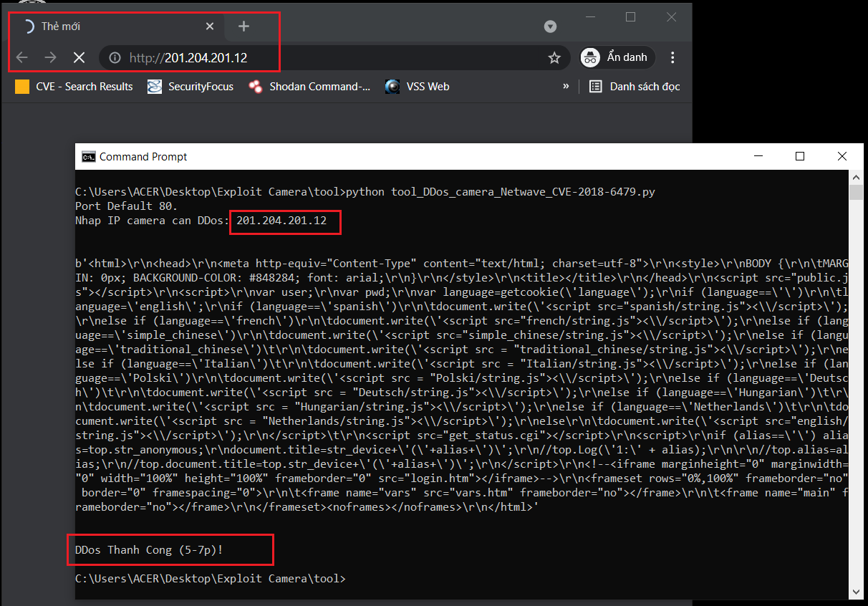Maximize the Command Prompt window
The height and width of the screenshot is (606, 868).
pos(801,156)
